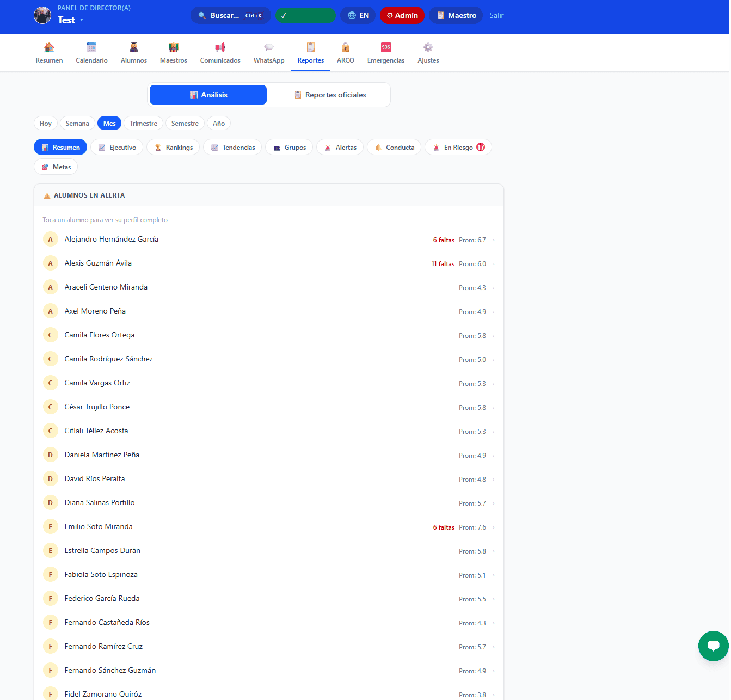Screen dimensions: 731x700
Task: Open Fernando Castañeda Ríos profile
Action: coord(269,623)
